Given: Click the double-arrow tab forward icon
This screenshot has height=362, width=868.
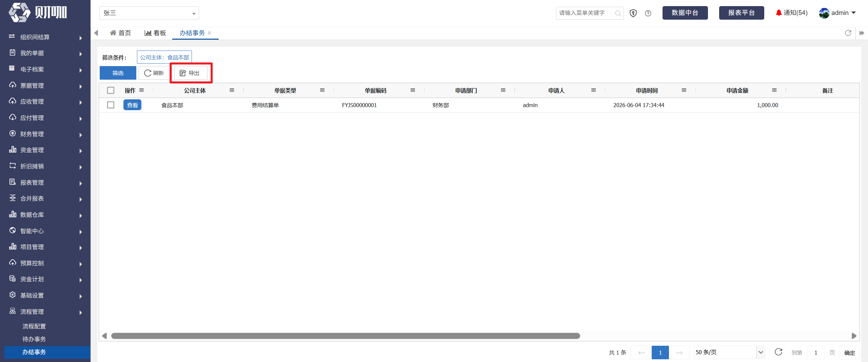Looking at the screenshot, I should 862,33.
